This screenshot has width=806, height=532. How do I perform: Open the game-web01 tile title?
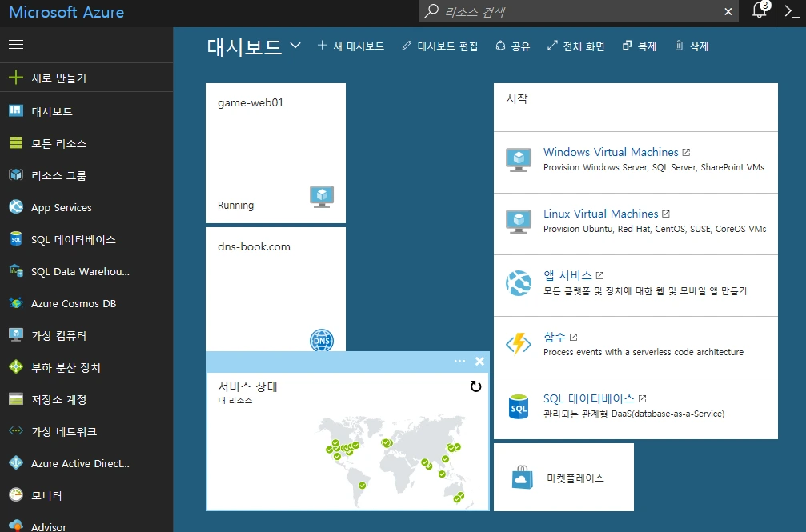(x=251, y=102)
